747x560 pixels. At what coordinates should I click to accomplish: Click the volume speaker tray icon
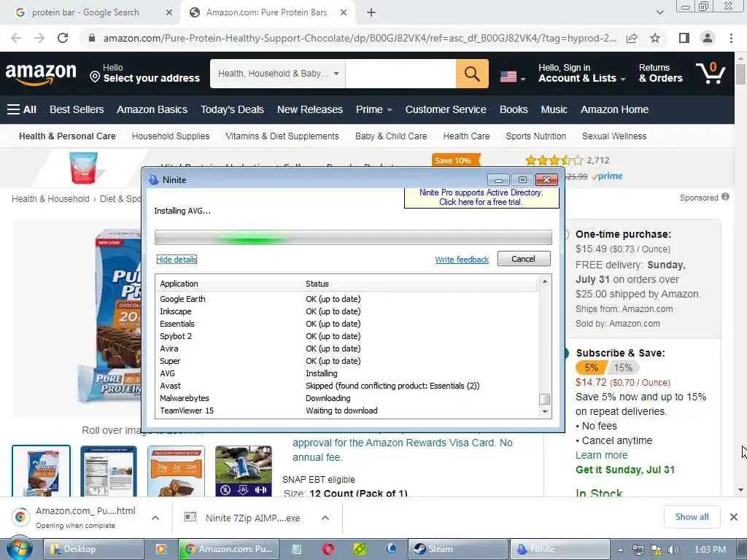click(x=673, y=550)
